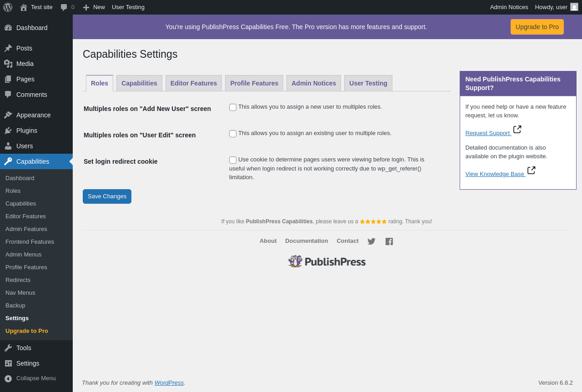
Task: Click the five-star rating icons
Action: click(373, 221)
